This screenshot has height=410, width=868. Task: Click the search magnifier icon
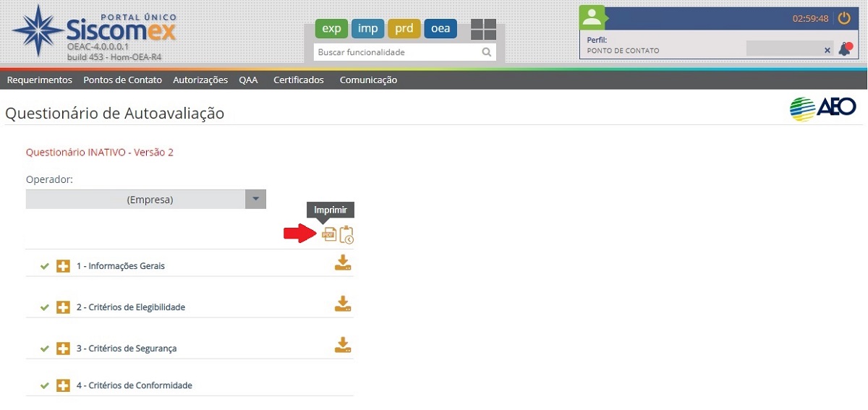[487, 52]
